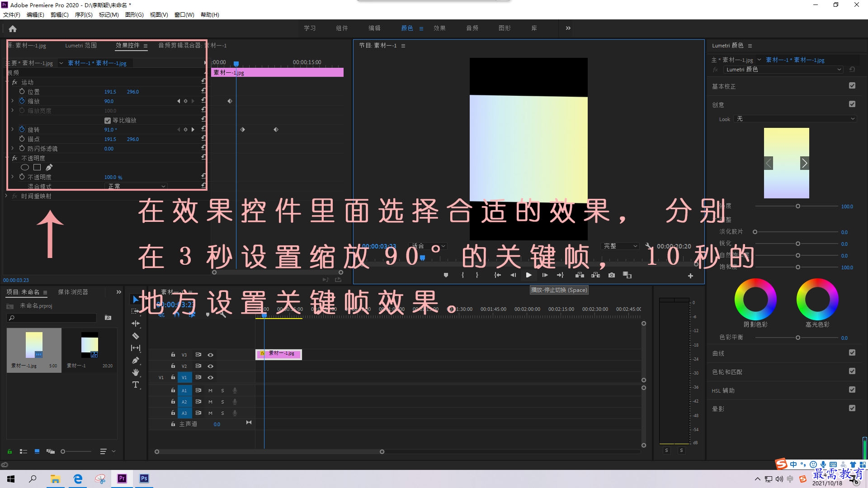Image resolution: width=868 pixels, height=488 pixels.
Task: Expand 时间重映射 effect
Action: pyautogui.click(x=6, y=196)
